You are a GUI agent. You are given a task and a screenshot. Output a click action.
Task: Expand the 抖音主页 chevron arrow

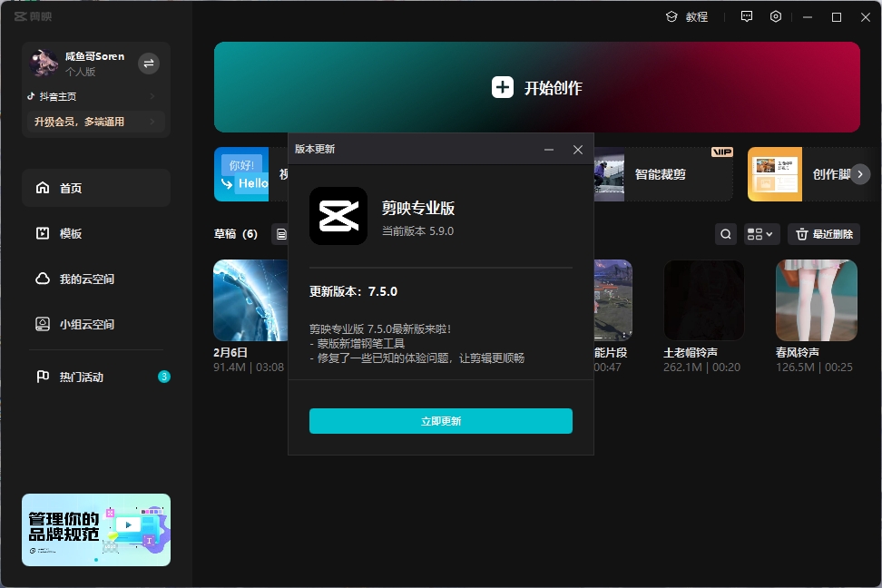coord(152,96)
